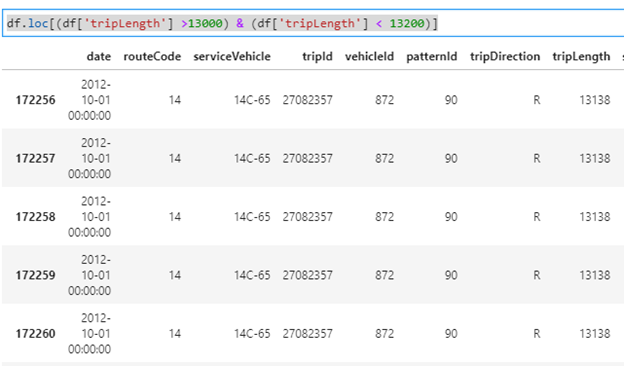Click routeCode 14 in row 172257
624x366 pixels.
click(x=175, y=158)
